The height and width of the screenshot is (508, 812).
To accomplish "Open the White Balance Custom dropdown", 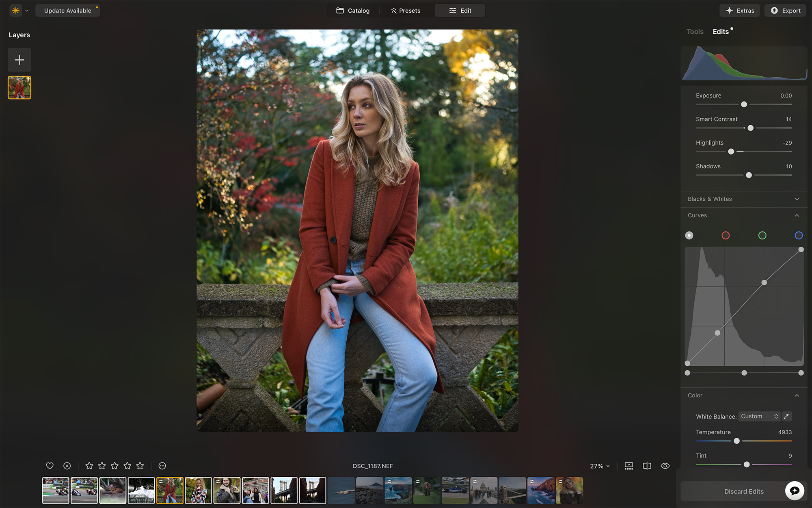I will pos(758,416).
